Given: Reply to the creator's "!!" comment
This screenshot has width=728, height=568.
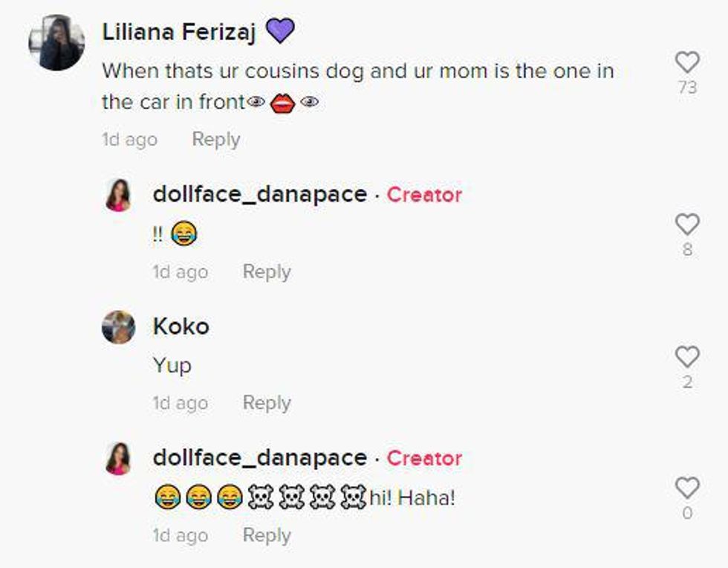Looking at the screenshot, I should (267, 271).
